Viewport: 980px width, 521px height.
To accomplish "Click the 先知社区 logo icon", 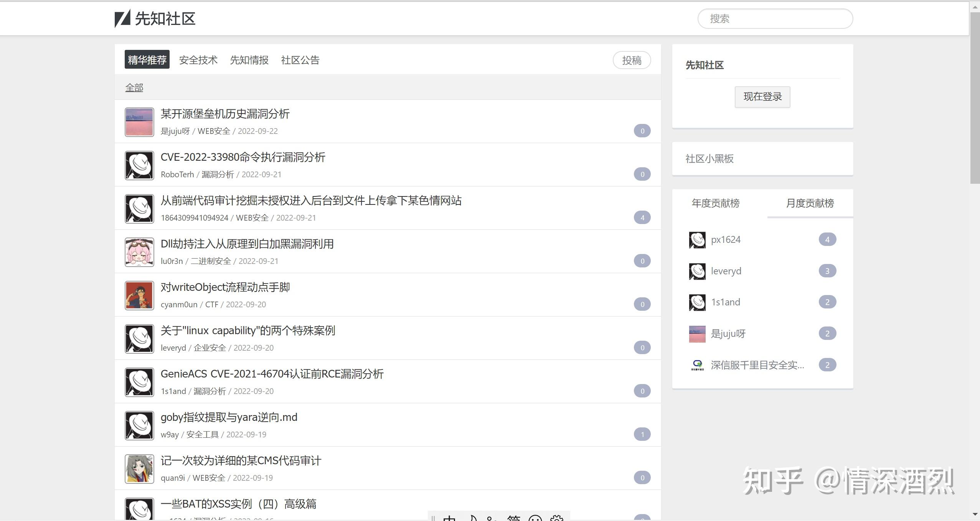I will pyautogui.click(x=122, y=18).
